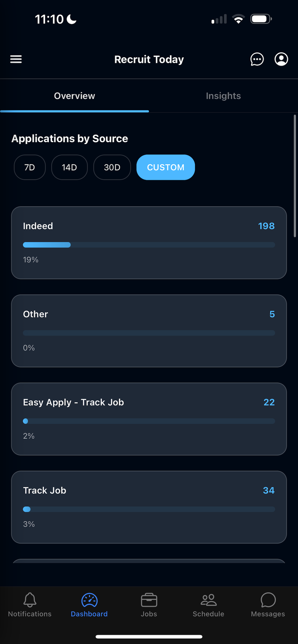Click the Indeed 19% progress bar
298x644 pixels.
149,245
